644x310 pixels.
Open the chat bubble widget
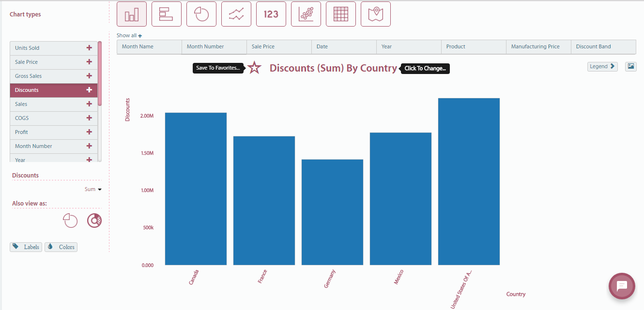(x=622, y=286)
